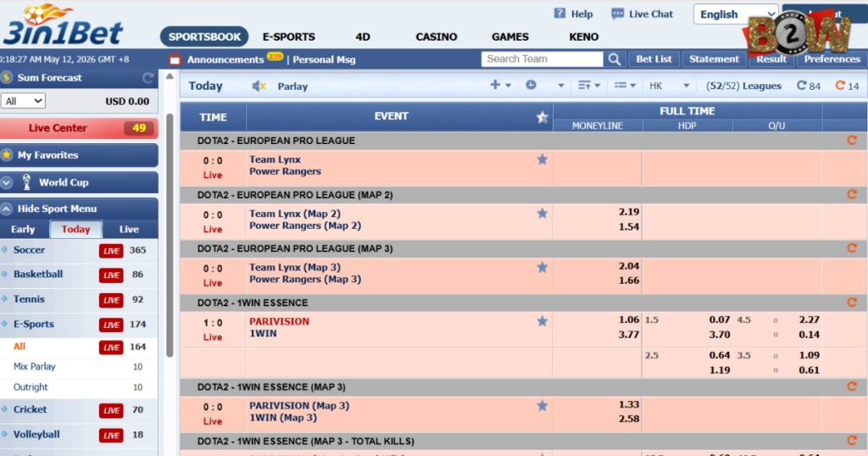Open the clock time filter dropdown
868x456 pixels.
[545, 86]
